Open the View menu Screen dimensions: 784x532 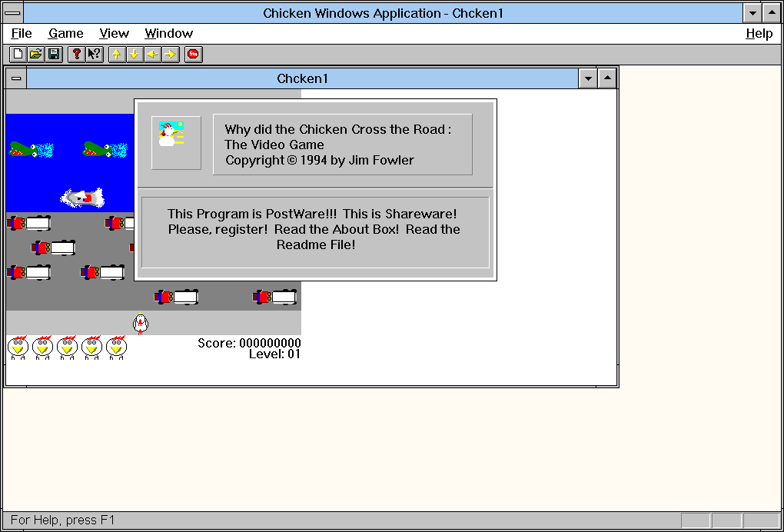[x=114, y=33]
